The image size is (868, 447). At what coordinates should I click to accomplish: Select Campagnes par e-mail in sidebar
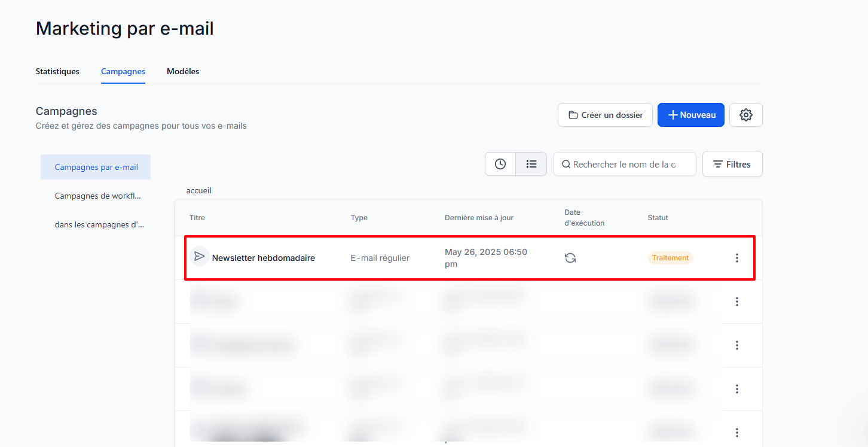96,167
